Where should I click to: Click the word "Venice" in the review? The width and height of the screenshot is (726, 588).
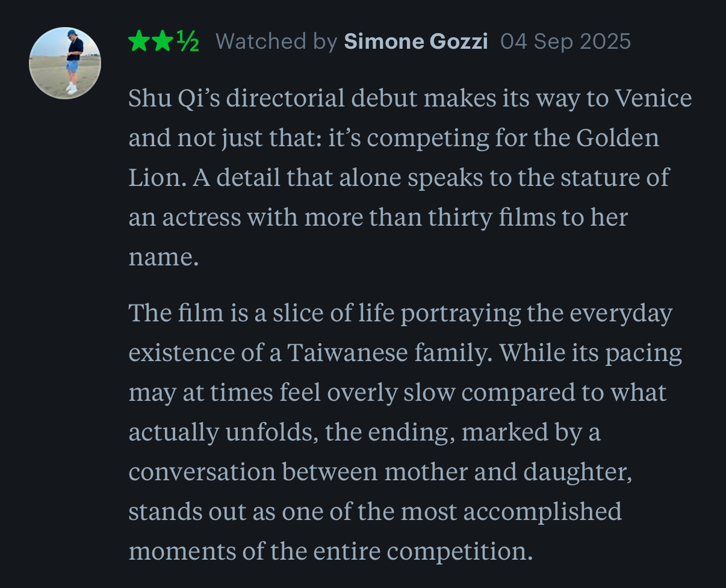(653, 99)
